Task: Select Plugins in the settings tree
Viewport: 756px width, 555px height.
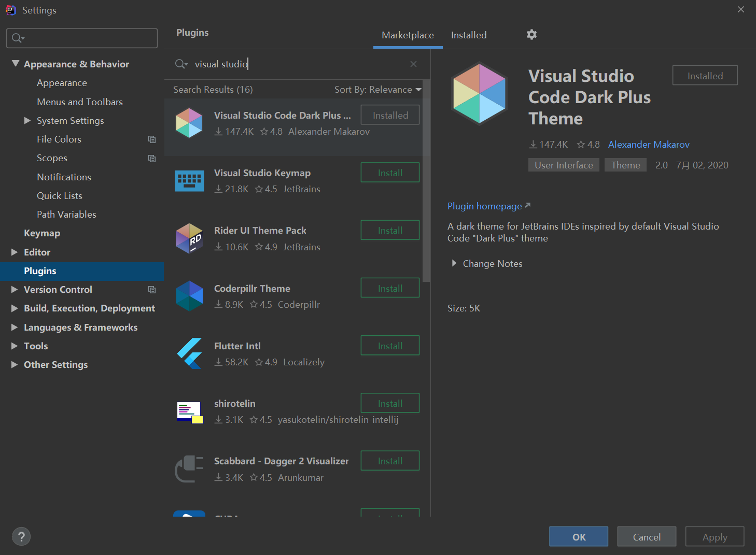Action: pyautogui.click(x=82, y=271)
